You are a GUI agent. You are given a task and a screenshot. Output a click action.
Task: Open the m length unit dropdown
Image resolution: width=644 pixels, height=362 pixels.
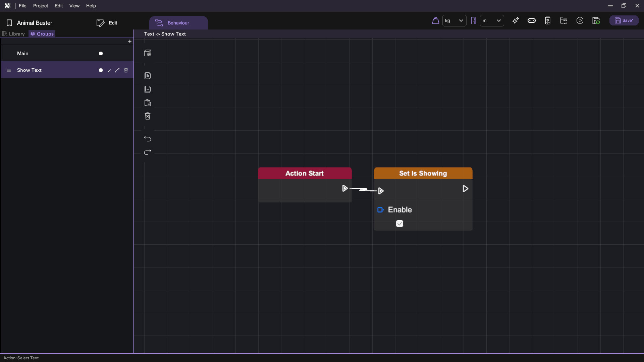(492, 21)
